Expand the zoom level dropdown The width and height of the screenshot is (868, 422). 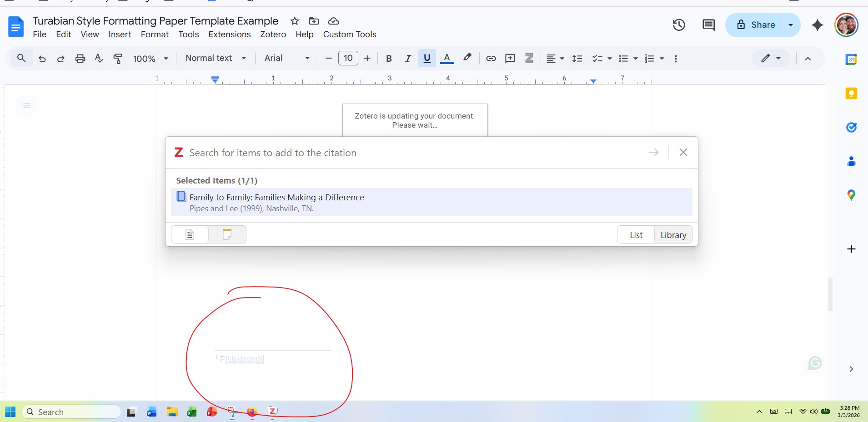[151, 59]
